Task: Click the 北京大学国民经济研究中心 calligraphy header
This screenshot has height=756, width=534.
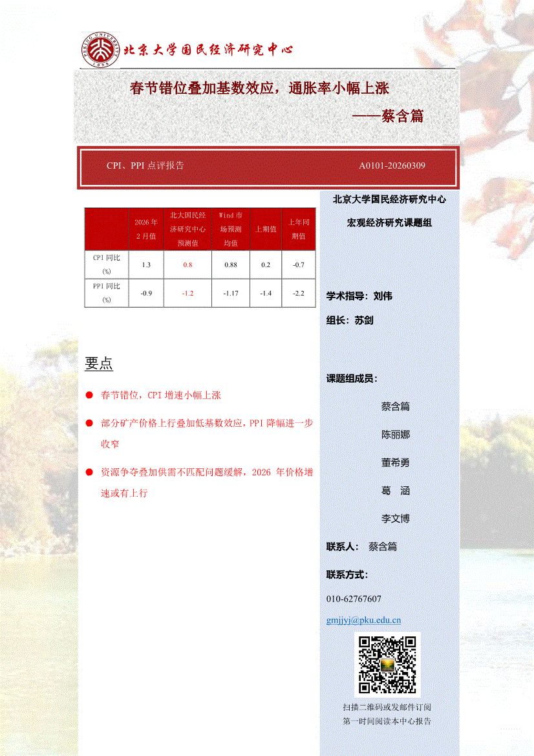Action: tap(208, 50)
